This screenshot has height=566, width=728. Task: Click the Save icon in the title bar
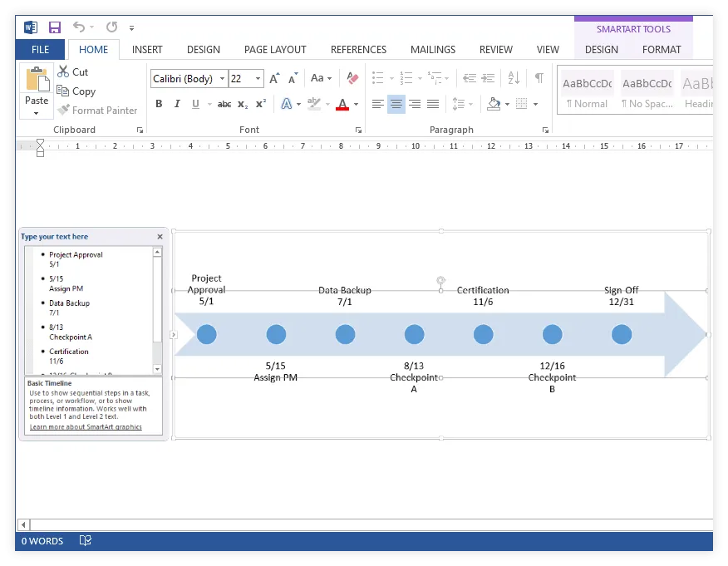[55, 27]
